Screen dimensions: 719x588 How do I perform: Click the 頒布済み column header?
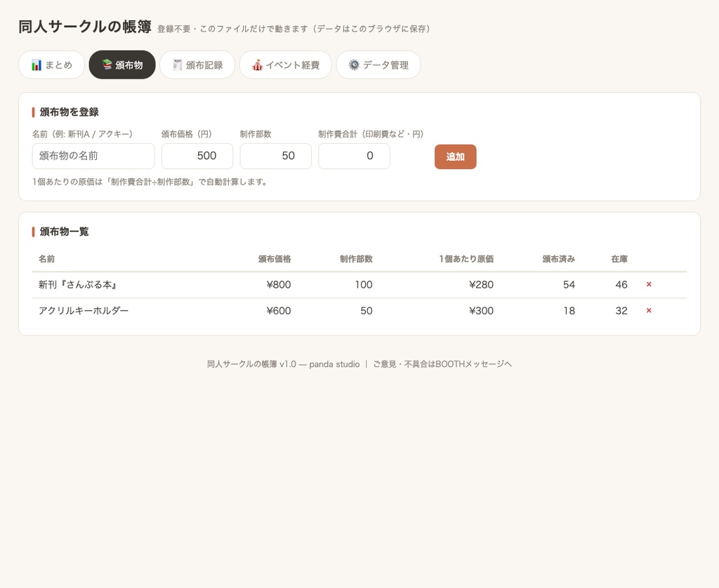point(559,259)
